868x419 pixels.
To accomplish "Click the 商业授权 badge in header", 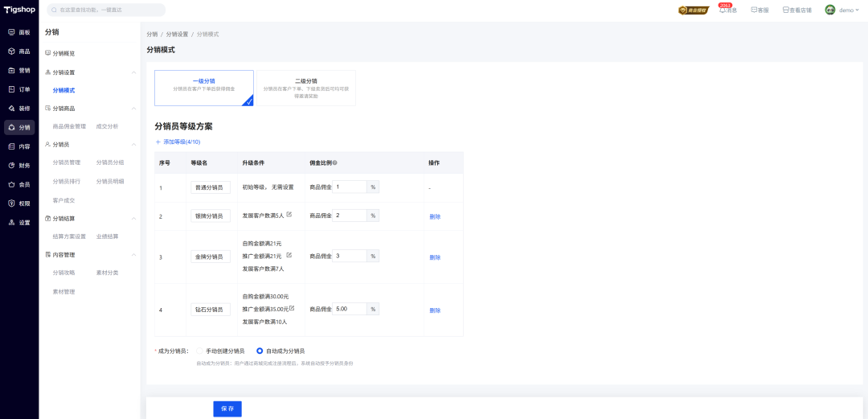I will pos(694,10).
